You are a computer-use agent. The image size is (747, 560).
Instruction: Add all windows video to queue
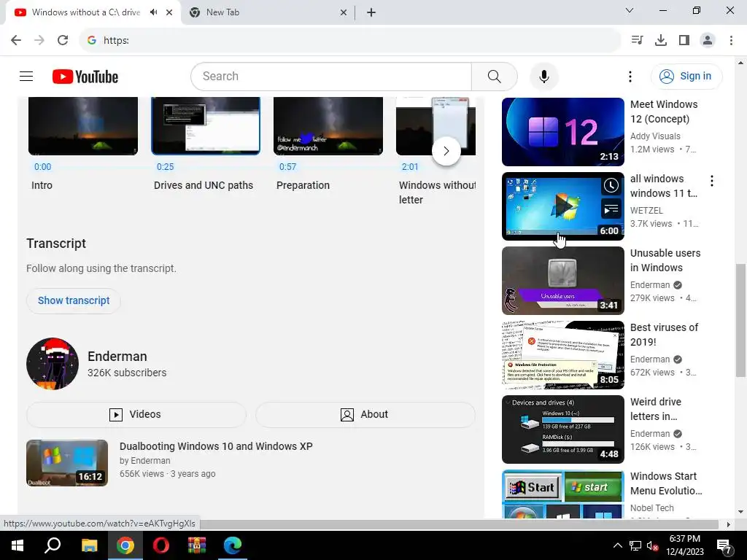611,209
